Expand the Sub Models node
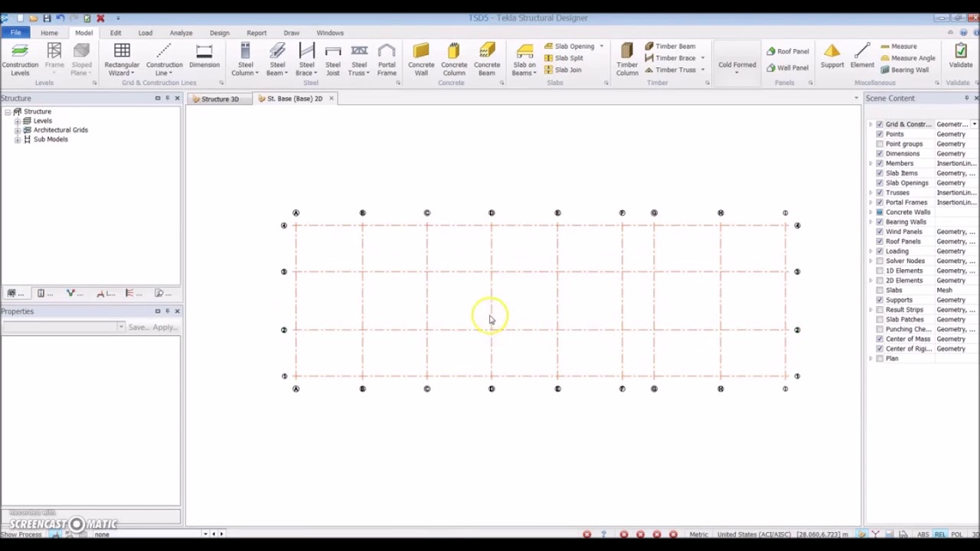The height and width of the screenshot is (551, 980). click(18, 139)
